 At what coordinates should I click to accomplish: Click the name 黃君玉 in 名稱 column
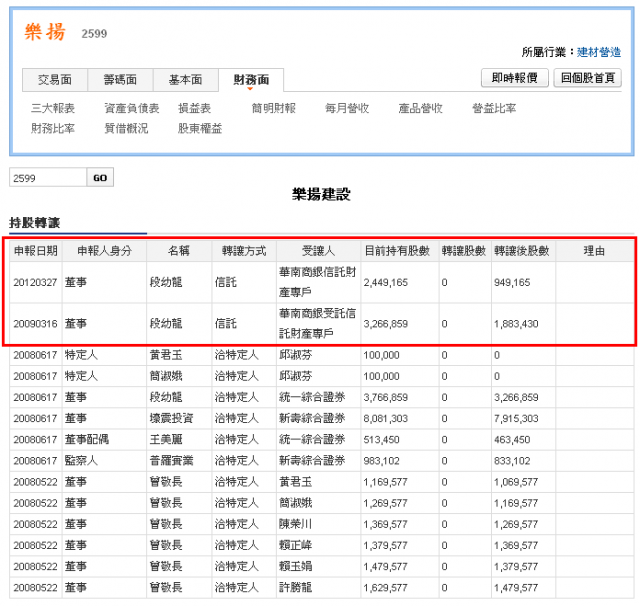(166, 355)
